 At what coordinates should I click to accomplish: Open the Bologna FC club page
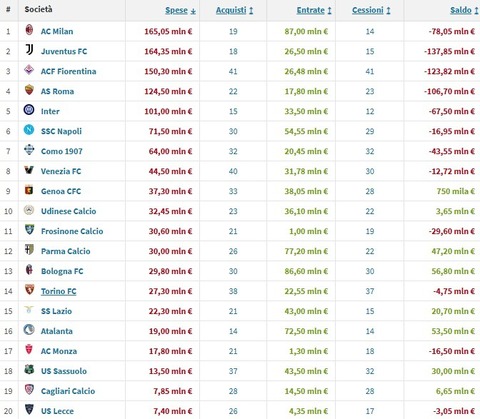coord(62,271)
